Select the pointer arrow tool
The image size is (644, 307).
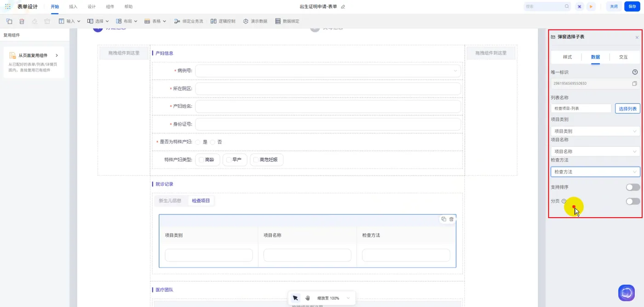point(295,298)
